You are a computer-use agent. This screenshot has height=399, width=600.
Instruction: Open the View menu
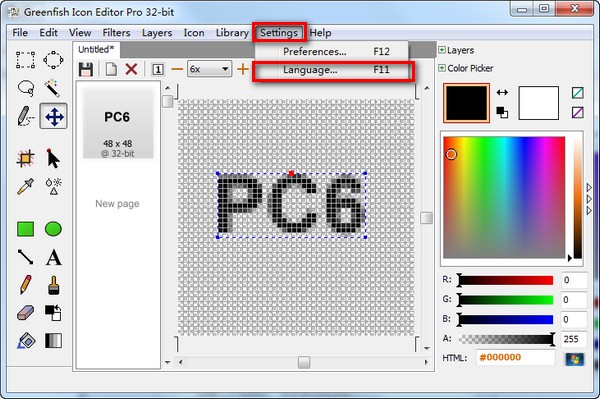click(80, 33)
